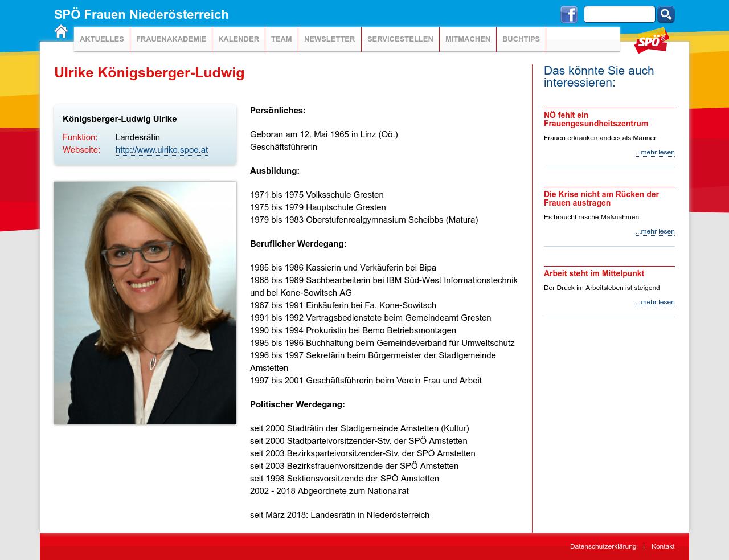729x560 pixels.
Task: Click line 1985 bis 1986 Kassierin bei Bipa
Action: coord(343,268)
